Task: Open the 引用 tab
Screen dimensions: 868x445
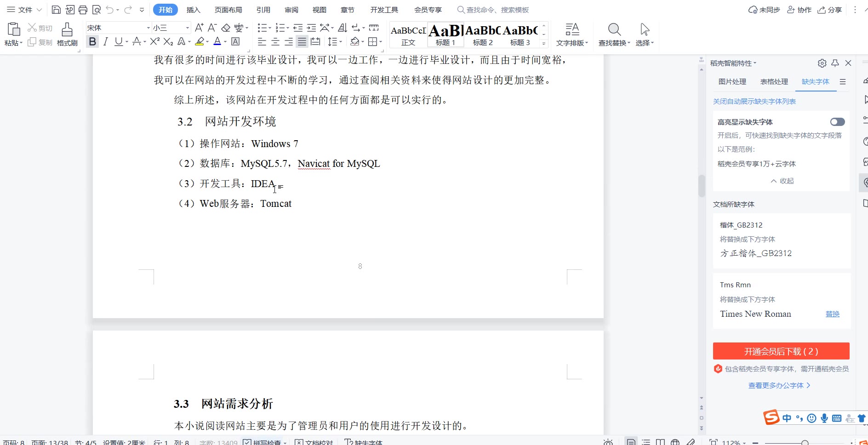Action: [x=263, y=10]
